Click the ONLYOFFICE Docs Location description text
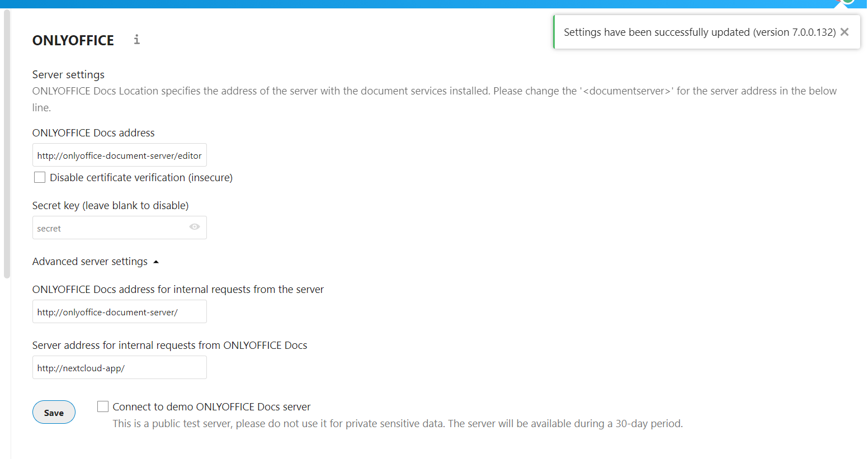 [435, 99]
